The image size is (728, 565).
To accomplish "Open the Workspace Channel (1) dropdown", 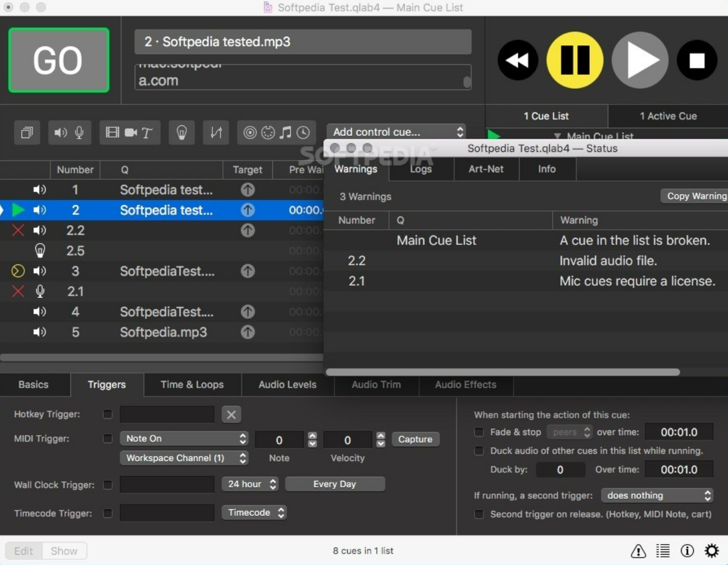I will click(184, 458).
